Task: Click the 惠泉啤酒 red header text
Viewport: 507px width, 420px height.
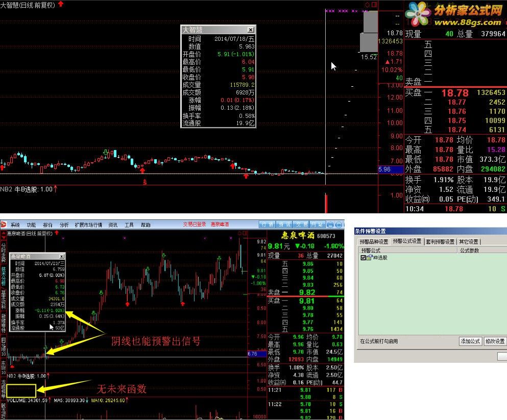Action: (220, 224)
